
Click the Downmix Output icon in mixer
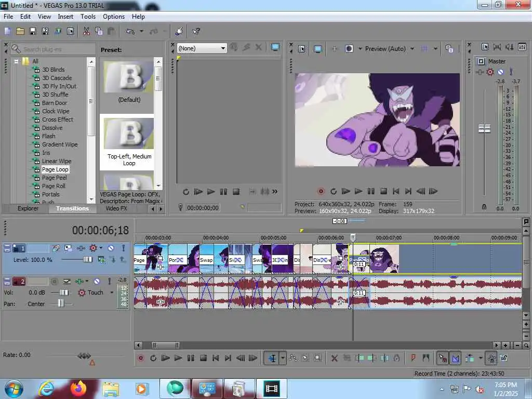point(497,47)
